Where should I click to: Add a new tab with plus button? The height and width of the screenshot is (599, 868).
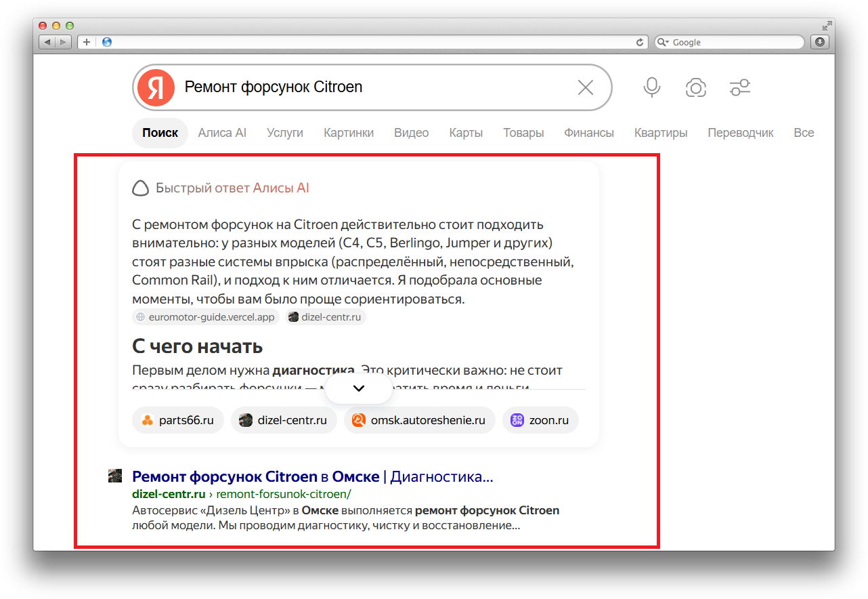[x=87, y=42]
